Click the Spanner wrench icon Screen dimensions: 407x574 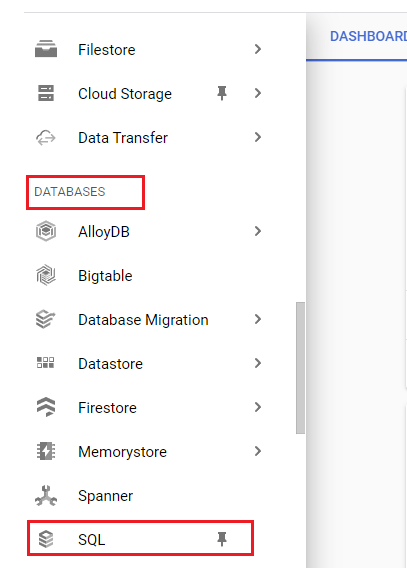(46, 495)
